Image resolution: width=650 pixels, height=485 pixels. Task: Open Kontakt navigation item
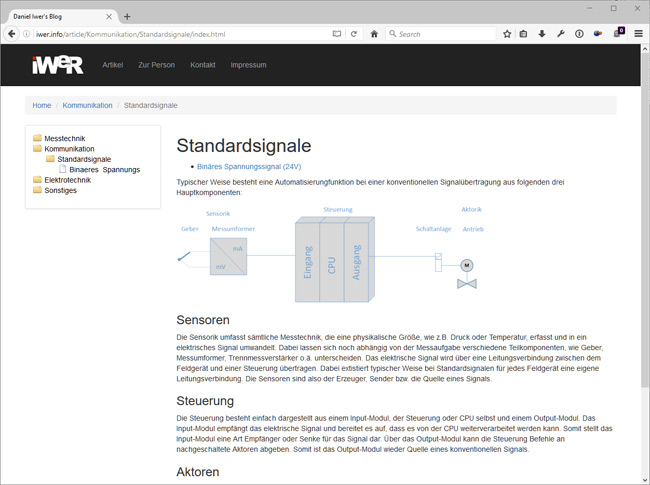pos(203,65)
